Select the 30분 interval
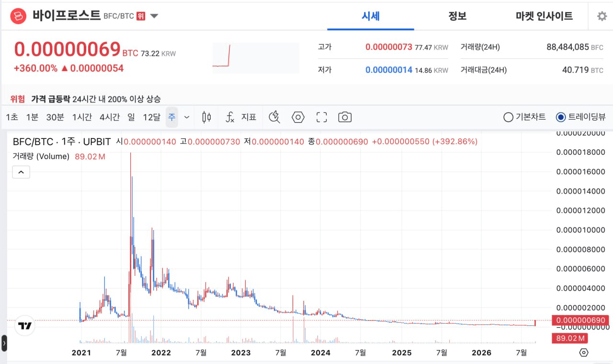This screenshot has height=364, width=613. coord(55,117)
